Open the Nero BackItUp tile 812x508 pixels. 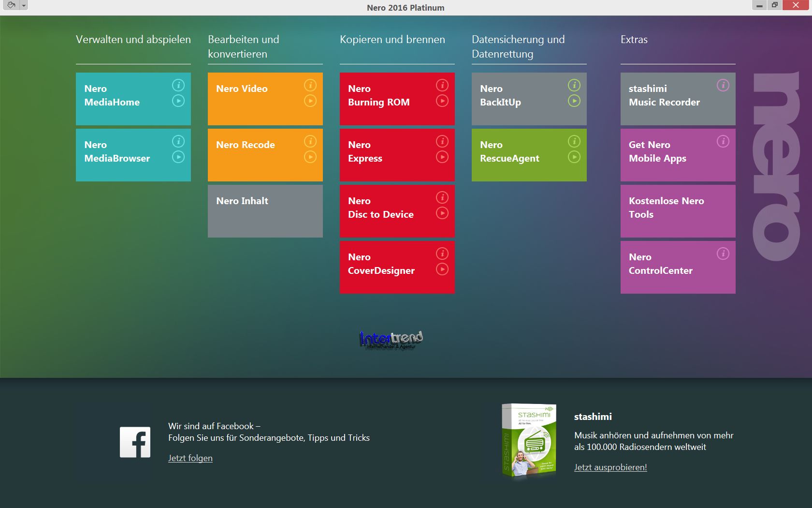click(529, 99)
